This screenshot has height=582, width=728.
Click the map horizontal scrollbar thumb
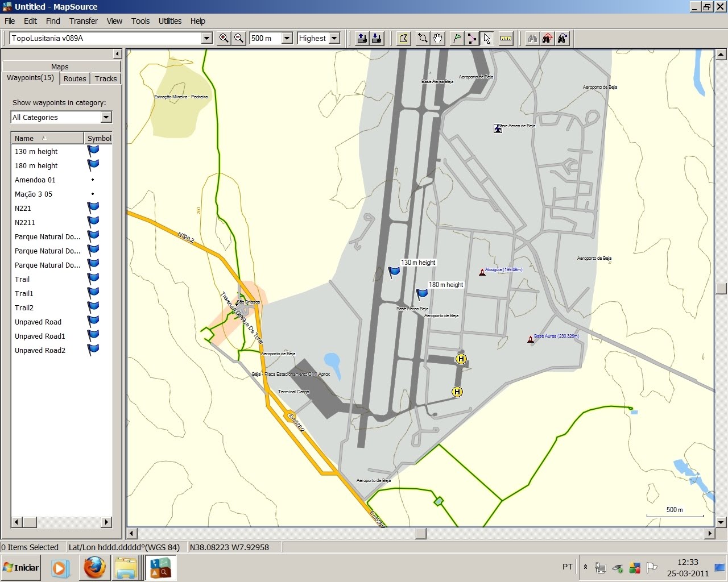point(421,533)
